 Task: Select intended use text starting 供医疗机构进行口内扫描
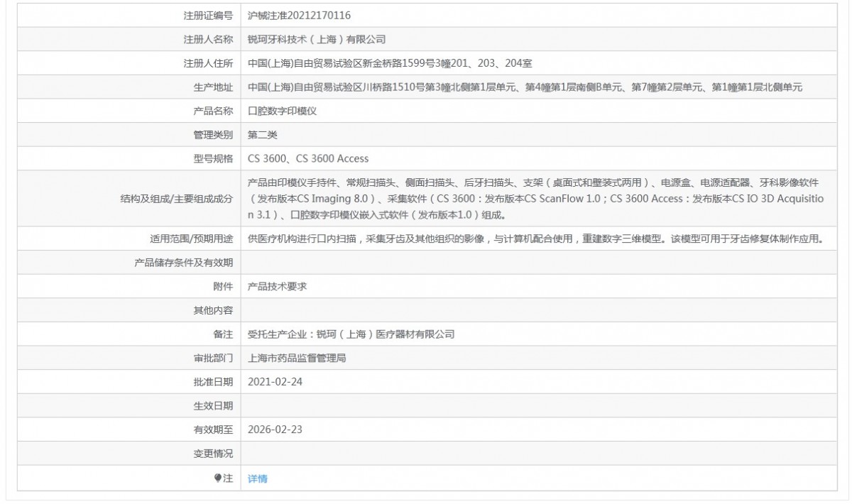(535, 239)
